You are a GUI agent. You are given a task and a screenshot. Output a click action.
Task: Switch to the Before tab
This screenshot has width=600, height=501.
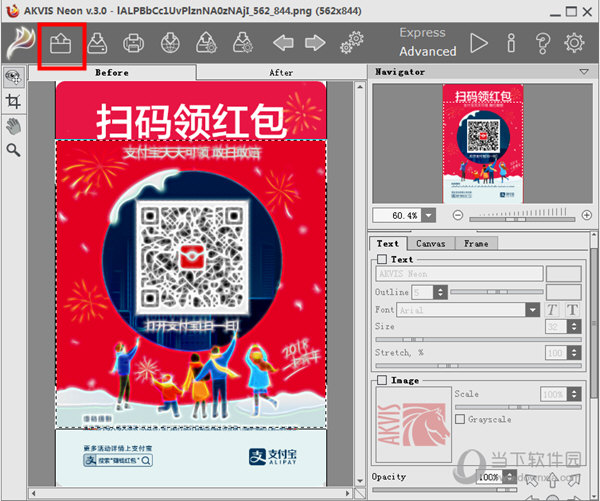(112, 72)
